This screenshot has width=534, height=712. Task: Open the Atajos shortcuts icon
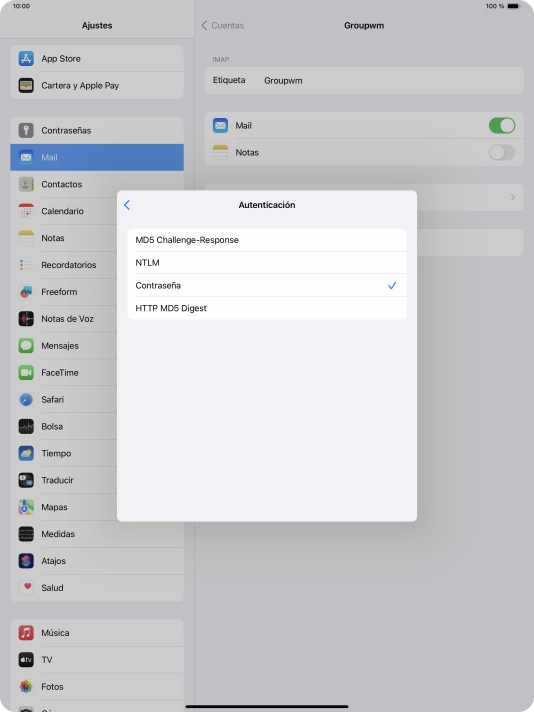point(26,561)
